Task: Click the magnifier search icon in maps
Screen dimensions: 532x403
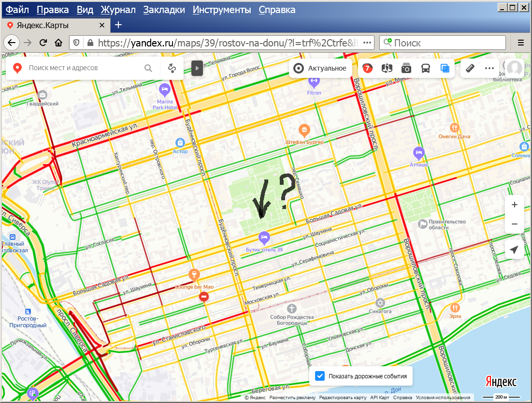Action: (148, 68)
